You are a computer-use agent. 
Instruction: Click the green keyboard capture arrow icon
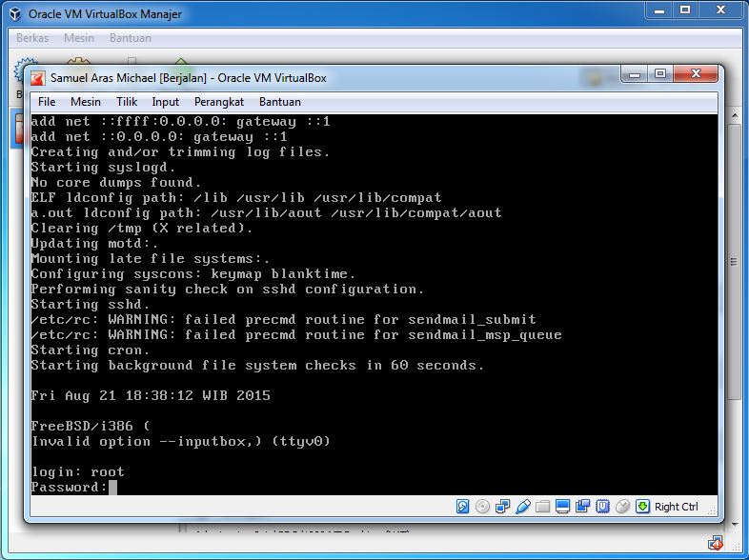coord(642,507)
